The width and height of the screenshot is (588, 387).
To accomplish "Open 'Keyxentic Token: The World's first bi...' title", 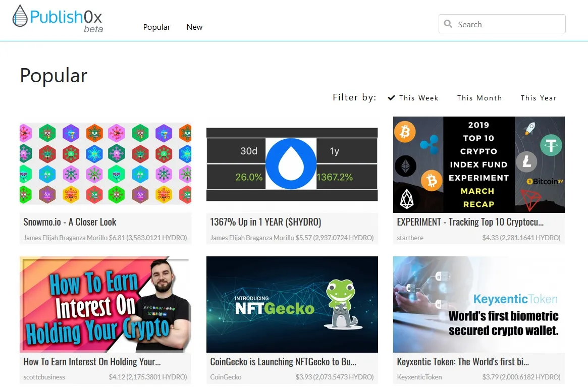I will tap(463, 362).
